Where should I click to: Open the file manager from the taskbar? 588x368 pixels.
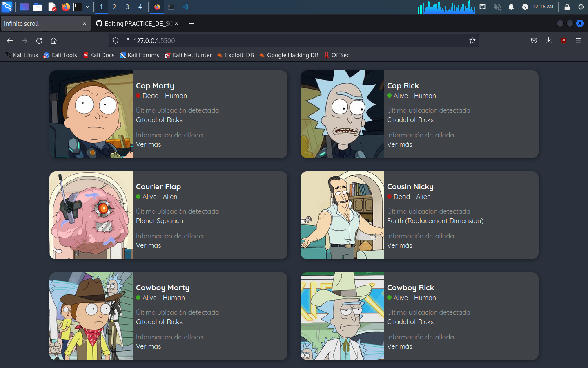pos(38,7)
